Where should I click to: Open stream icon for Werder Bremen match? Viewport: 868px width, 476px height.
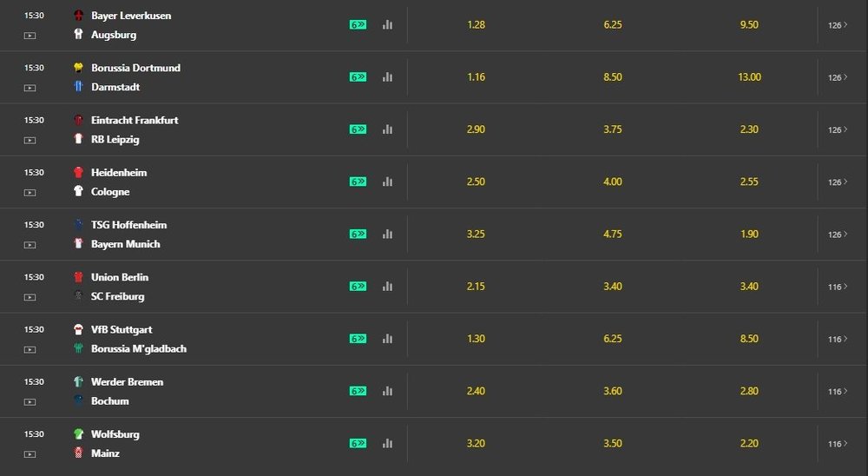(30, 402)
